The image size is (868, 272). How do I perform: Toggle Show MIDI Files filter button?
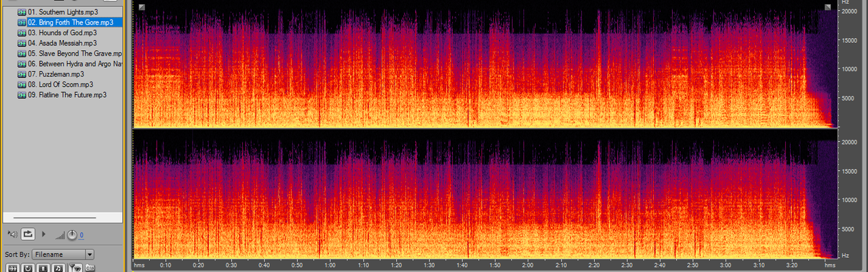pyautogui.click(x=59, y=269)
